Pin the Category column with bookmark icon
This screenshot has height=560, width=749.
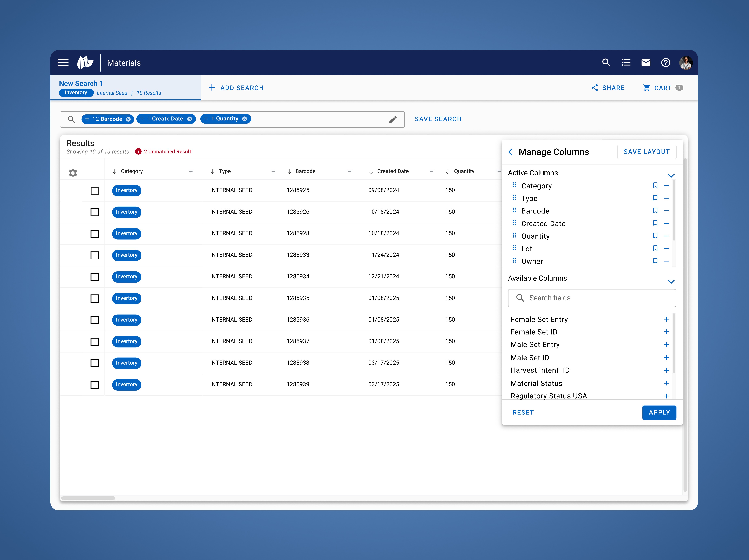[x=655, y=186]
